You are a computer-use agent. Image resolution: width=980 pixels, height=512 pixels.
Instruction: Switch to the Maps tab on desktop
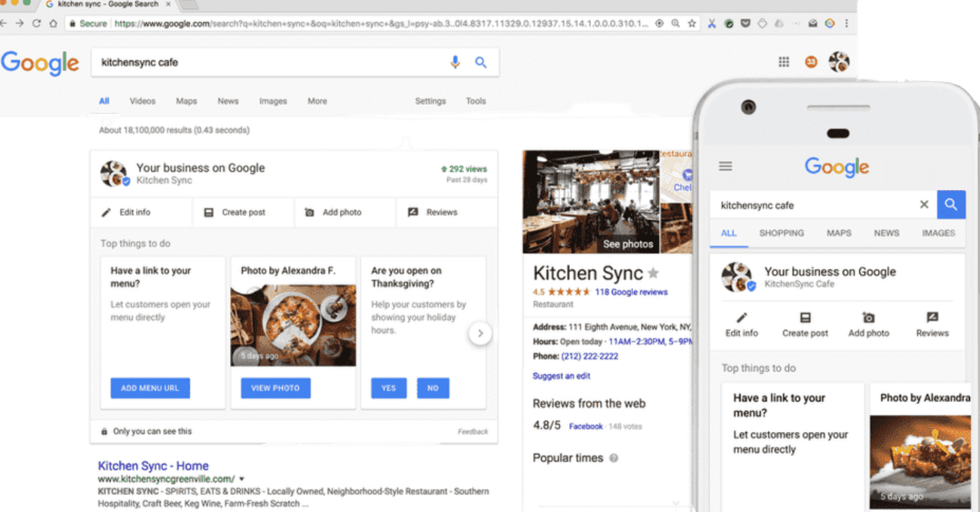[x=186, y=101]
